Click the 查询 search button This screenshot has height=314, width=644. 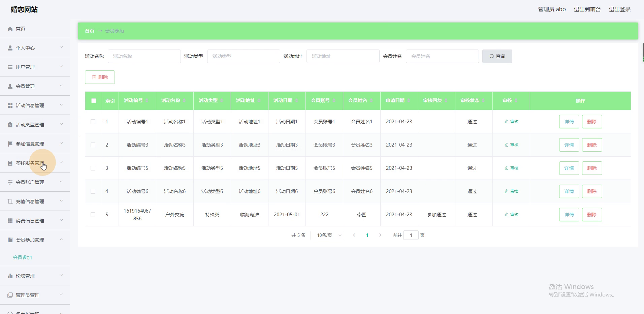[x=497, y=56]
